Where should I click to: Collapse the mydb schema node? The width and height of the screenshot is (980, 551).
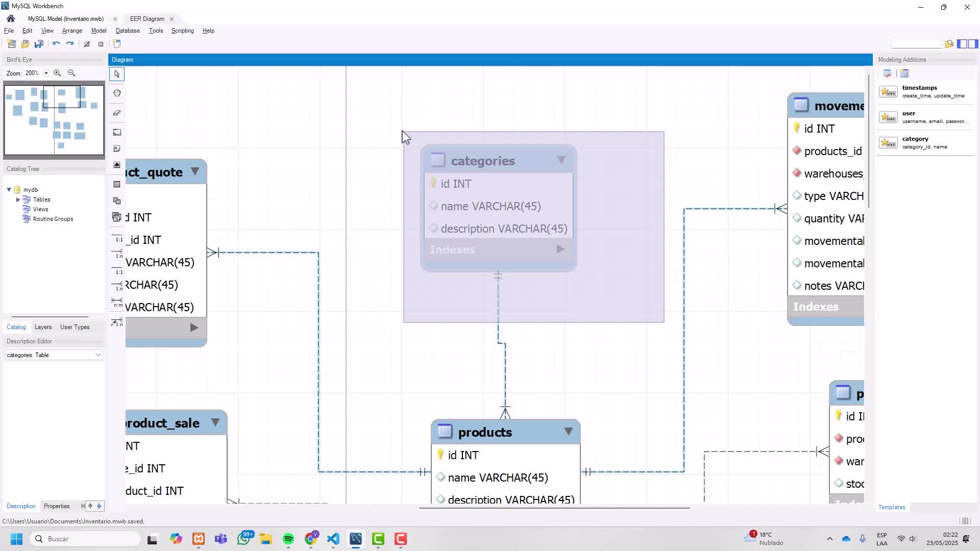[x=9, y=190]
